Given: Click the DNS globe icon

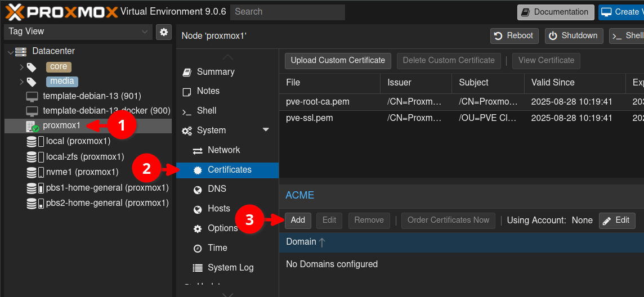Looking at the screenshot, I should click(x=198, y=190).
